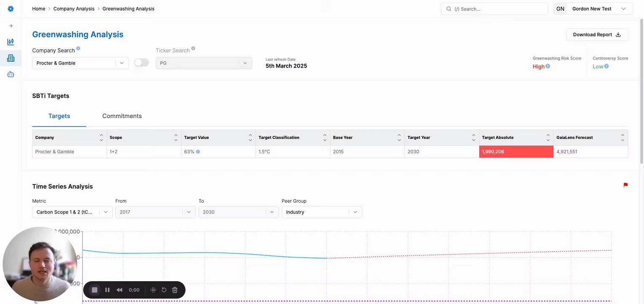Sort the Target Year column

click(x=474, y=138)
